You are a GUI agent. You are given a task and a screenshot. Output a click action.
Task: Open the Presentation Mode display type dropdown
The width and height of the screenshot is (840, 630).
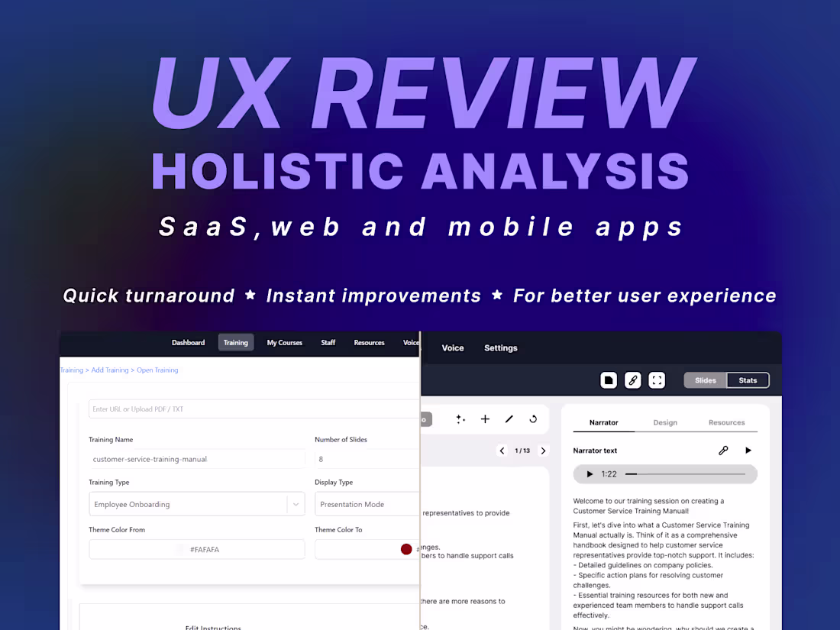click(367, 504)
